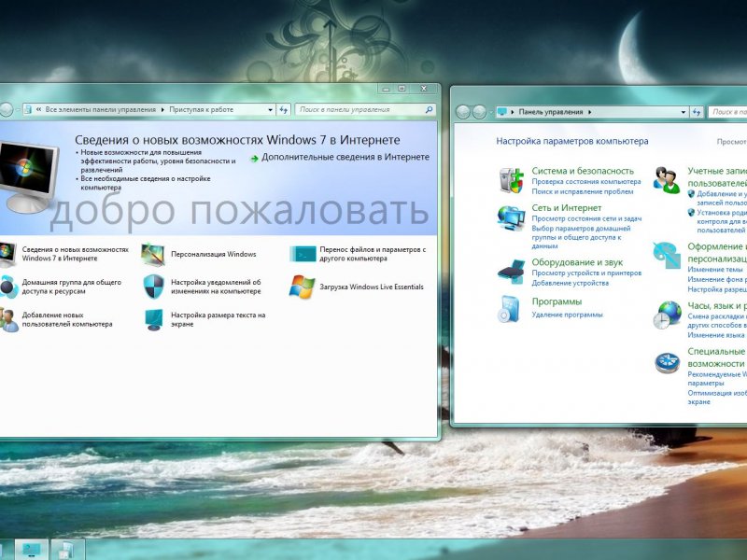Screen dimensions: 747x560
Task: Open Изменение темы link
Action: click(715, 270)
